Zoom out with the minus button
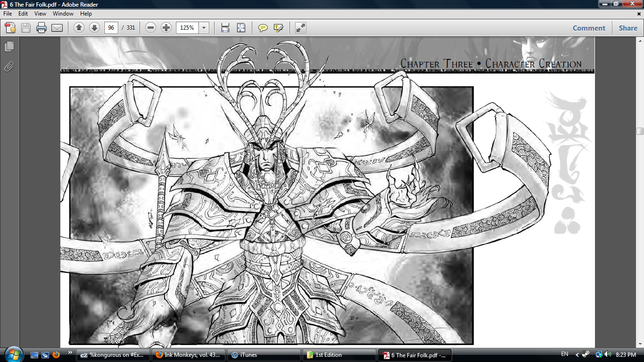The image size is (644, 362). pyautogui.click(x=151, y=28)
